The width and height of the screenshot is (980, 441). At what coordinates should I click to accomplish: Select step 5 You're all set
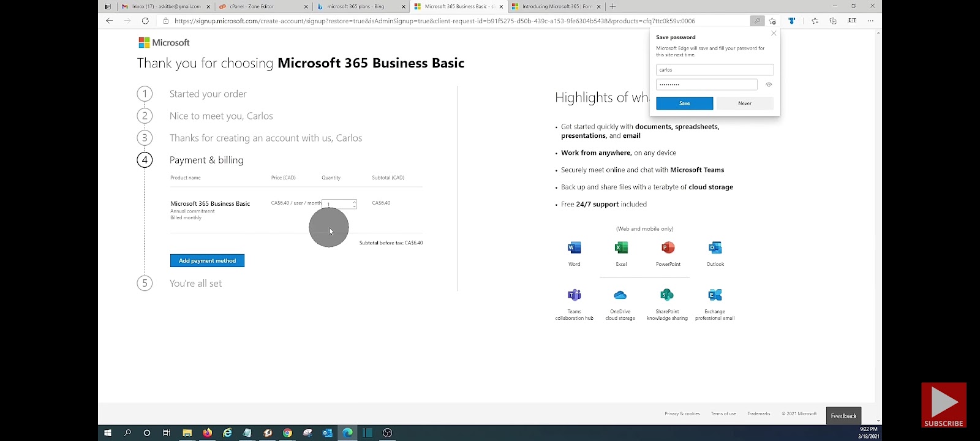195,284
